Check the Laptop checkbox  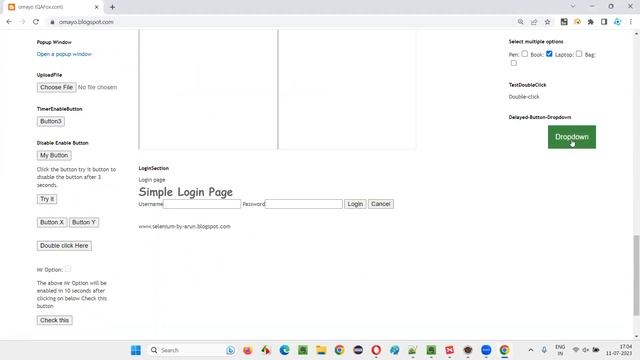coord(579,54)
